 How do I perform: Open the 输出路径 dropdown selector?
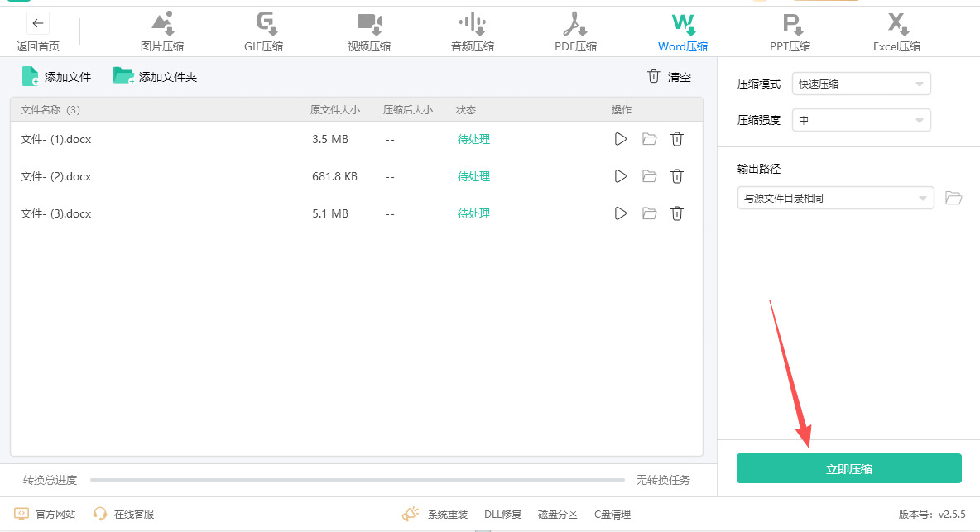click(x=835, y=198)
